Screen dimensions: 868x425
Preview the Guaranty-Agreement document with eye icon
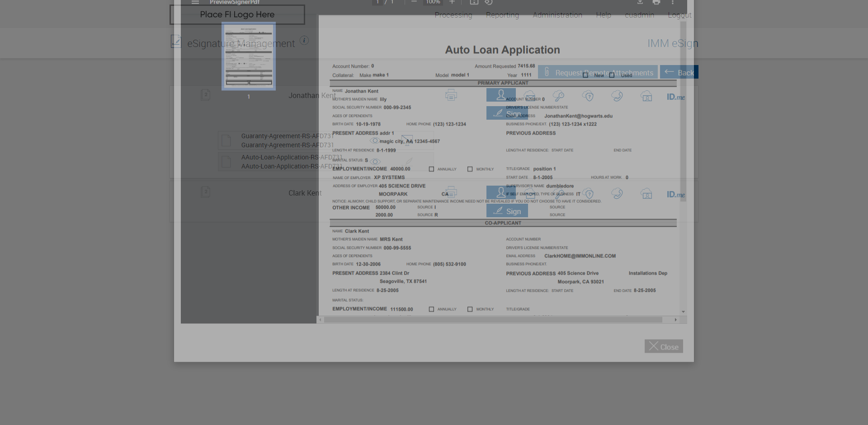click(375, 140)
